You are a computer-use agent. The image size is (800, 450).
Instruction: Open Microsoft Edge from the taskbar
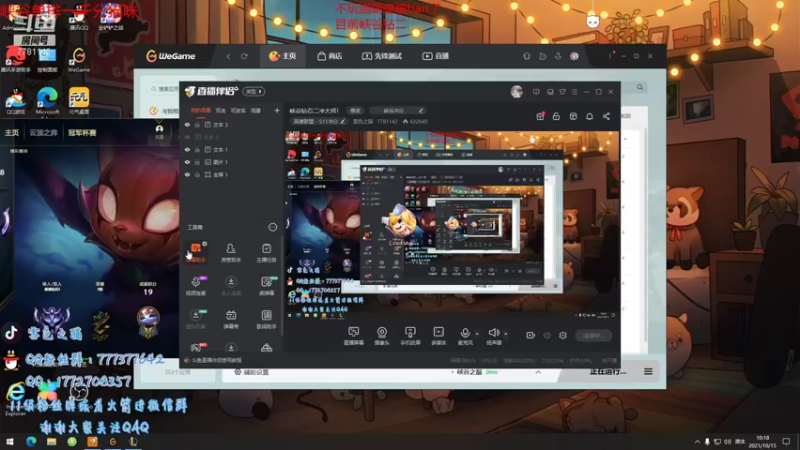click(31, 441)
